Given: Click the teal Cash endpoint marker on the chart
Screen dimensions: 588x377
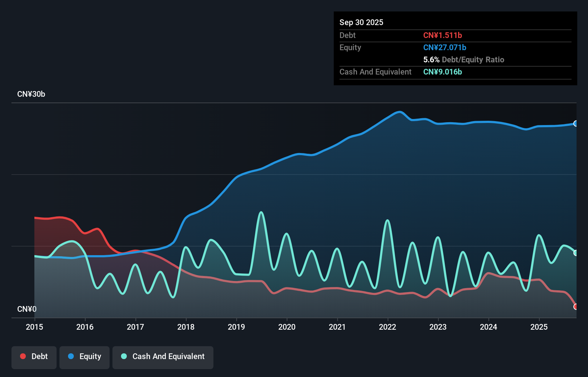Looking at the screenshot, I should pyautogui.click(x=576, y=253).
